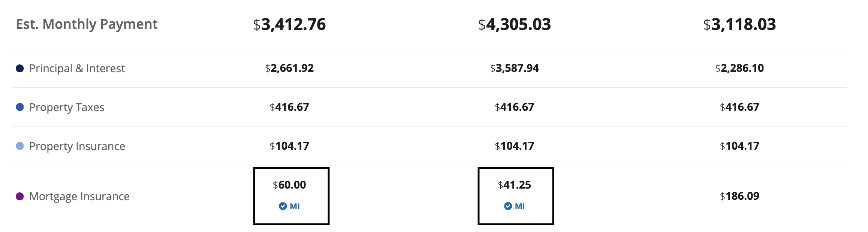The image size is (868, 232).
Task: Click the $2,661.92 principal and interest amount
Action: (289, 68)
